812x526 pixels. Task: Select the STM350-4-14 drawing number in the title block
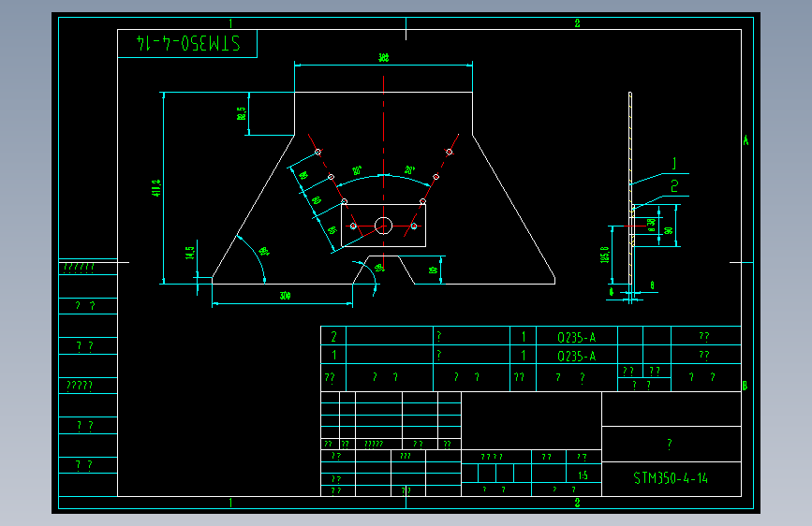671,478
